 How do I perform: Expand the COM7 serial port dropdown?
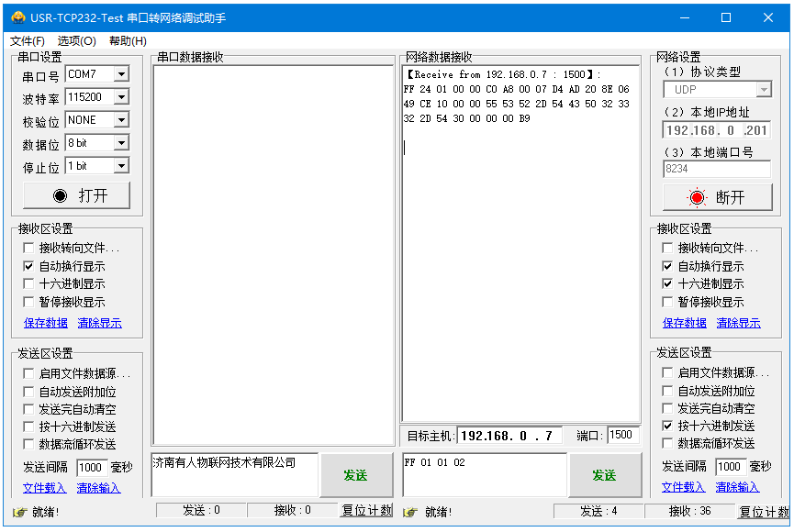coord(121,74)
